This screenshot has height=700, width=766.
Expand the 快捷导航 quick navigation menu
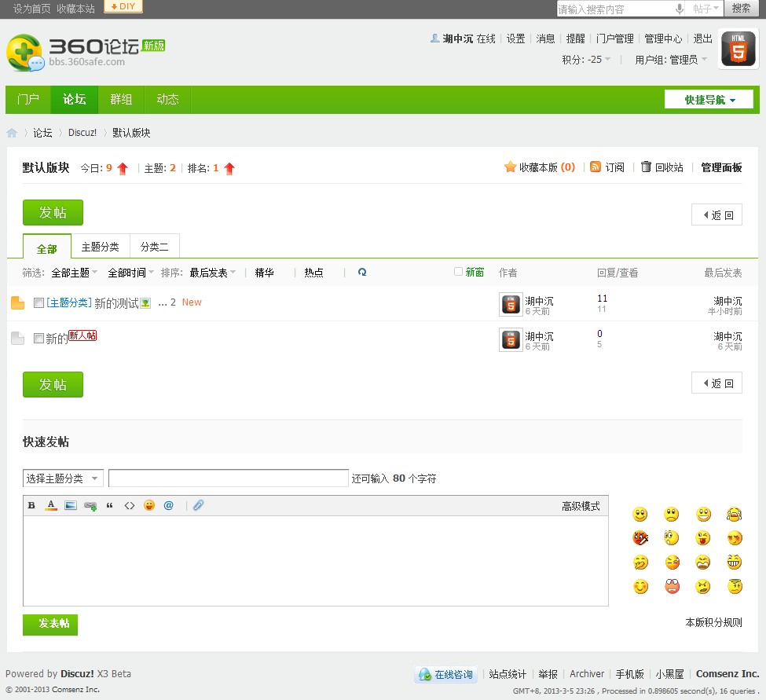(x=709, y=100)
